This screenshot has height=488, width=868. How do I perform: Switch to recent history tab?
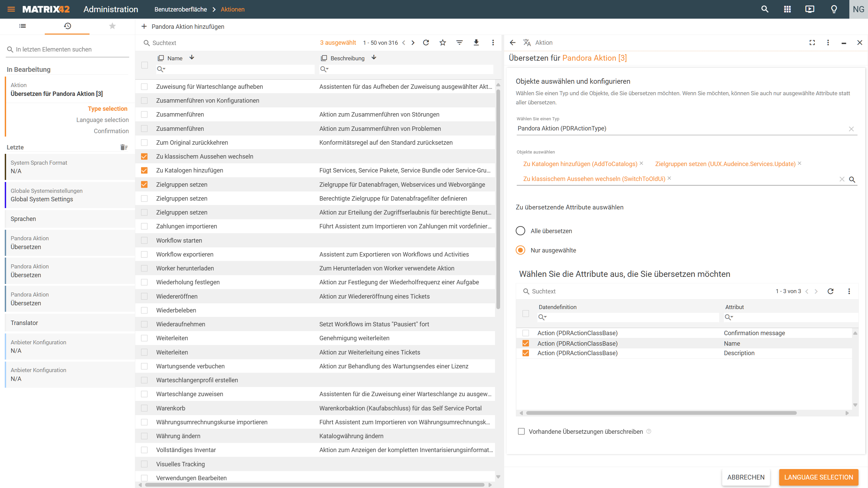point(67,26)
